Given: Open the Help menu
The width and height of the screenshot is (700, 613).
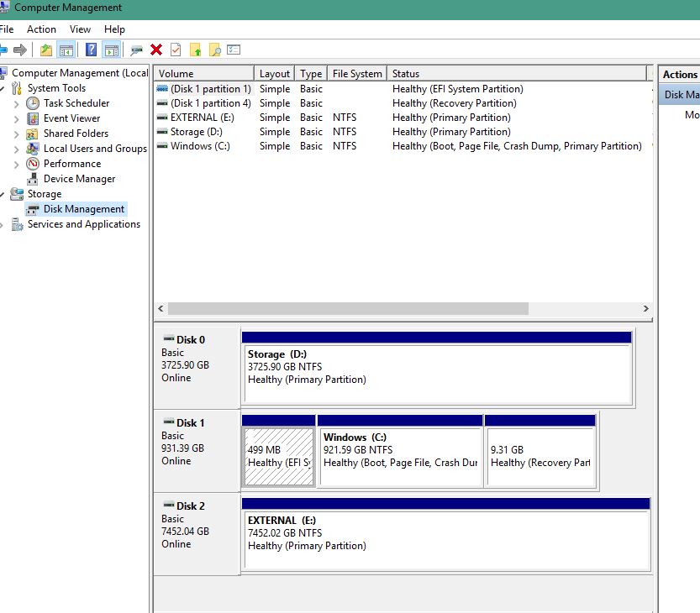Looking at the screenshot, I should tap(114, 29).
